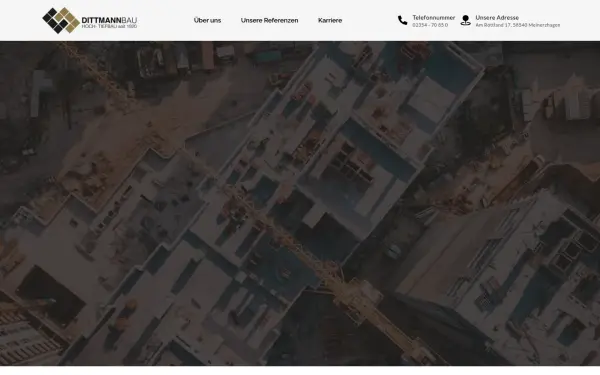Click the Unsere Adresse heading

click(497, 18)
